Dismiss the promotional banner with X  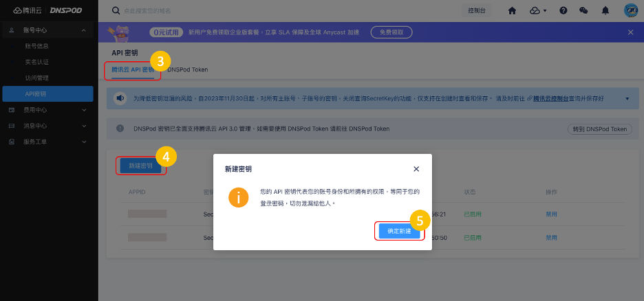click(631, 32)
